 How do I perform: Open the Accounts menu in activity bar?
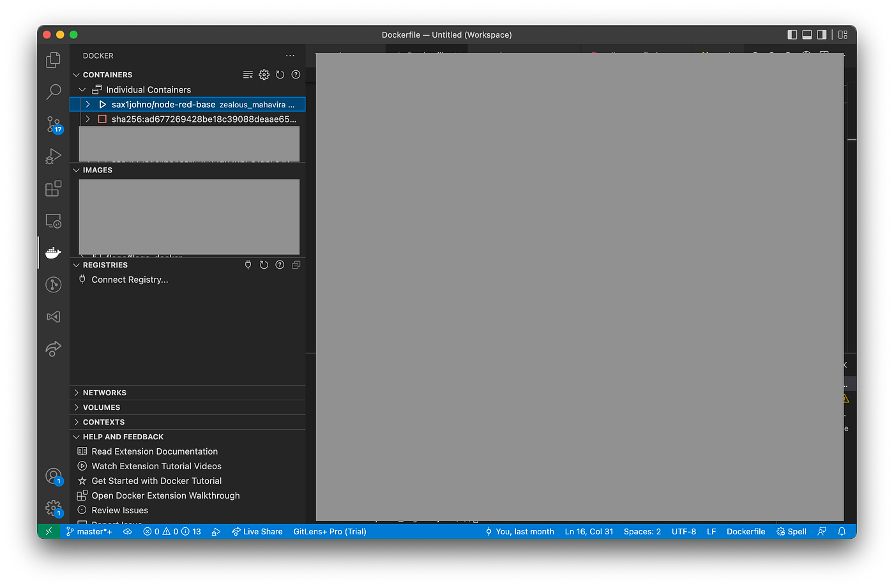(x=54, y=476)
